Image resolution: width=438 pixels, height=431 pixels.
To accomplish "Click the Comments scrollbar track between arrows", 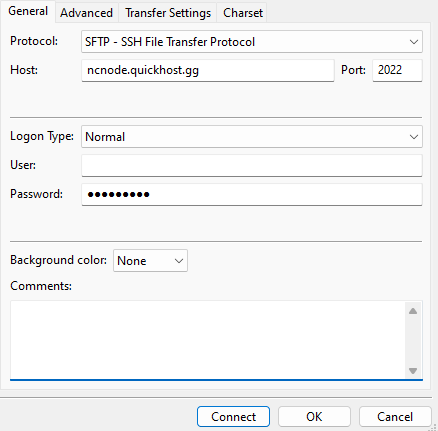I will 413,341.
